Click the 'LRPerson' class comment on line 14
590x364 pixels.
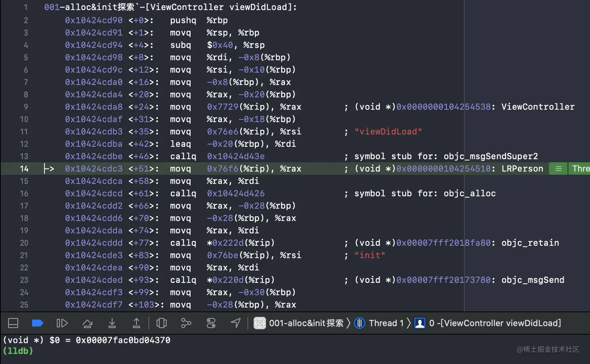[x=522, y=169]
